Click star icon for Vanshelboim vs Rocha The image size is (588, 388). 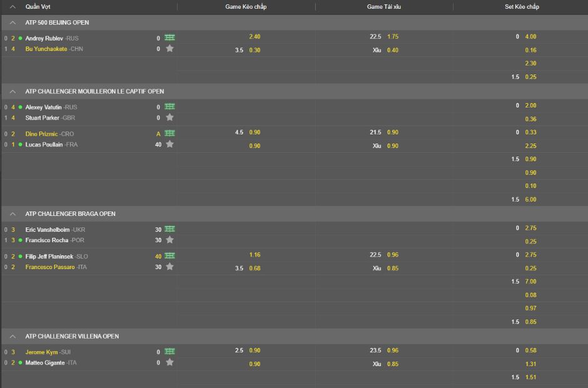tap(170, 240)
